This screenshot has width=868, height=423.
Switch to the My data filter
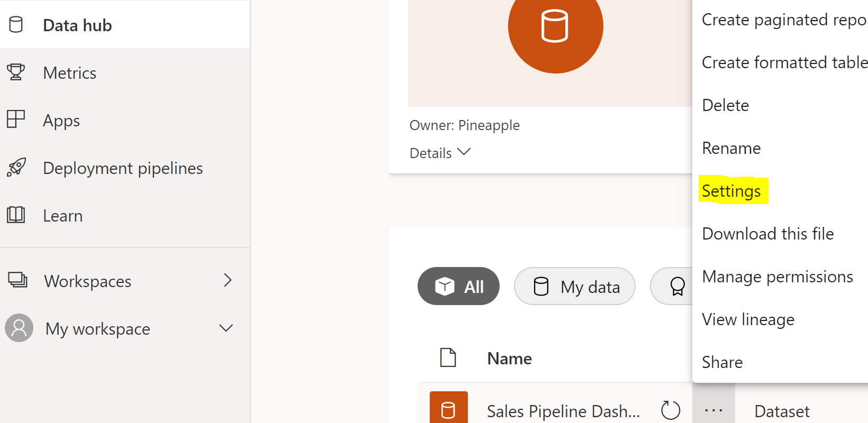pos(574,286)
